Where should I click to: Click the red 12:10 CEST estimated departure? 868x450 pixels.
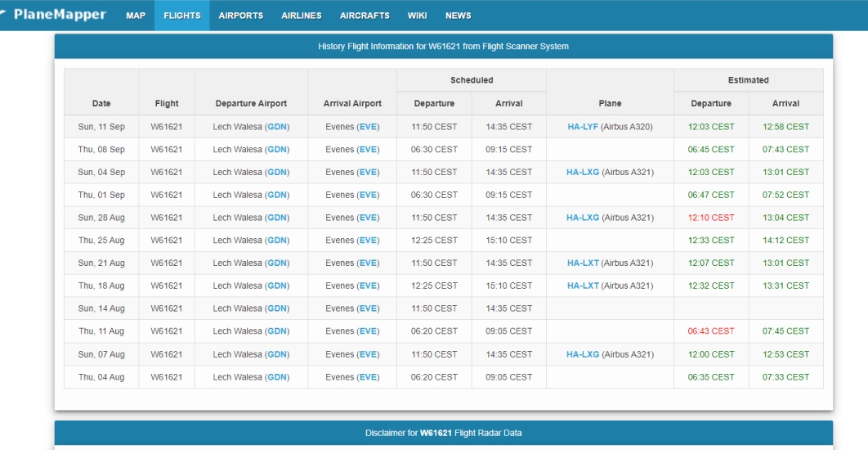point(711,218)
